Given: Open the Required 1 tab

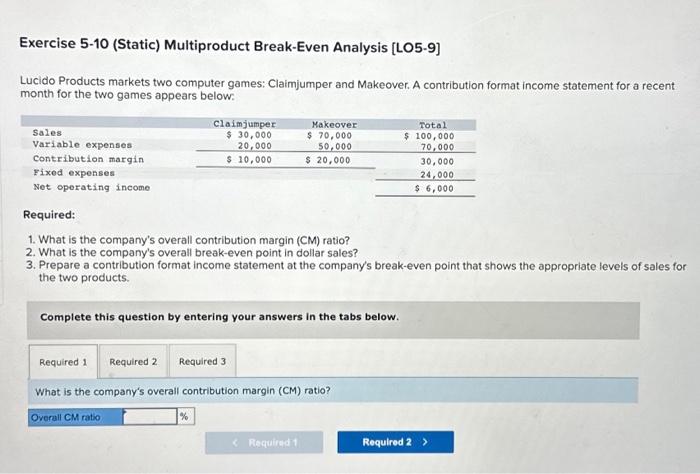Looking at the screenshot, I should coord(63,362).
